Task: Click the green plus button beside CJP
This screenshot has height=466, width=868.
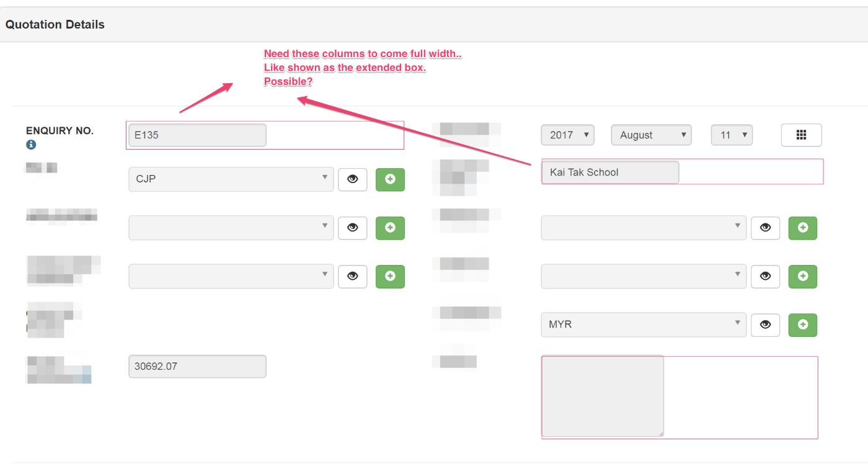Action: pyautogui.click(x=390, y=179)
